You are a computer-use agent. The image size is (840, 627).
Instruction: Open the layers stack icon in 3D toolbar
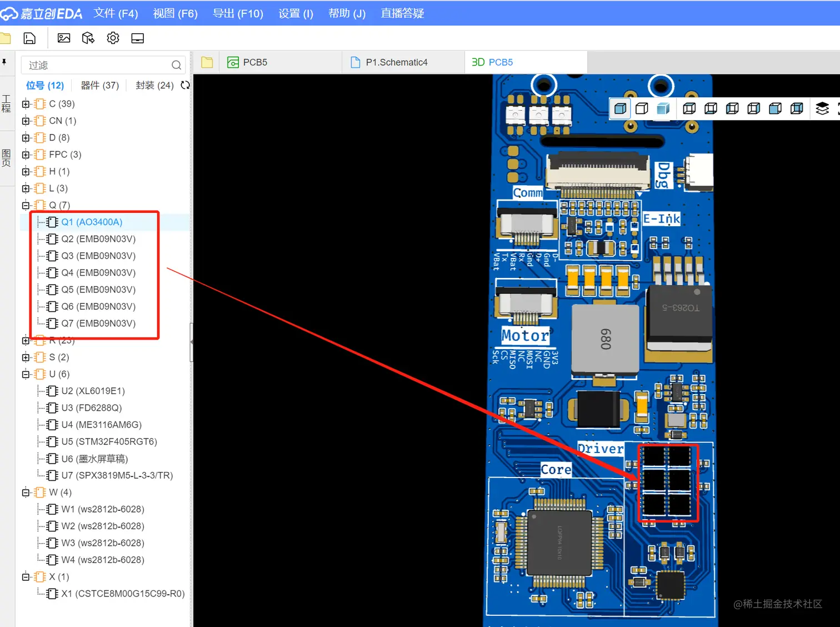coord(822,108)
